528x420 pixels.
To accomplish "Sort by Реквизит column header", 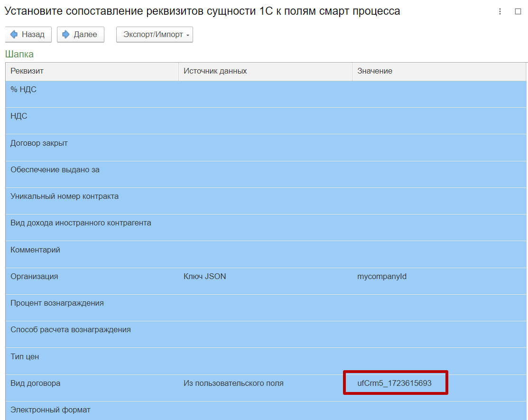I will (92, 71).
